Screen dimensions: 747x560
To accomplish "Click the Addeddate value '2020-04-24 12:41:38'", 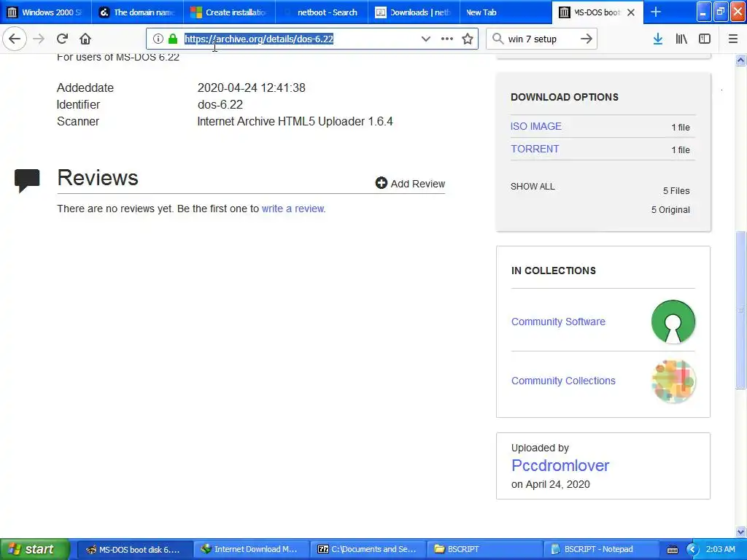I will 251,87.
